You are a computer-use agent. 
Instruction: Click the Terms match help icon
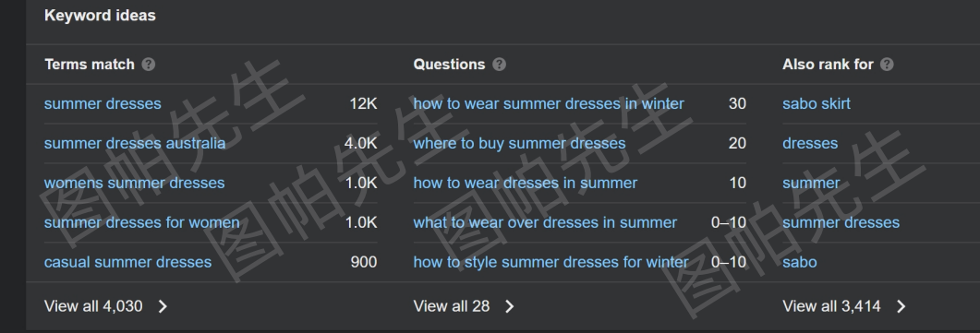click(148, 65)
